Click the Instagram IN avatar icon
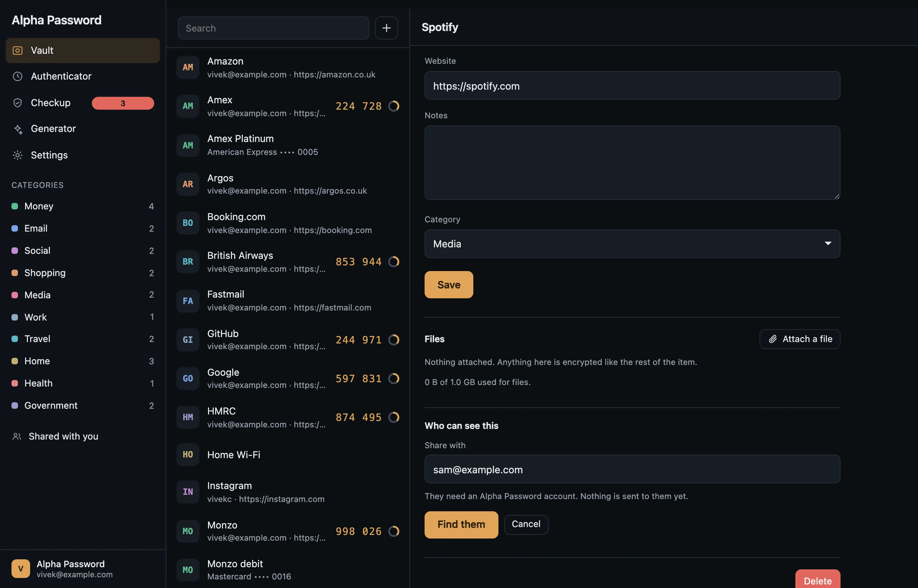The width and height of the screenshot is (918, 588). click(188, 492)
